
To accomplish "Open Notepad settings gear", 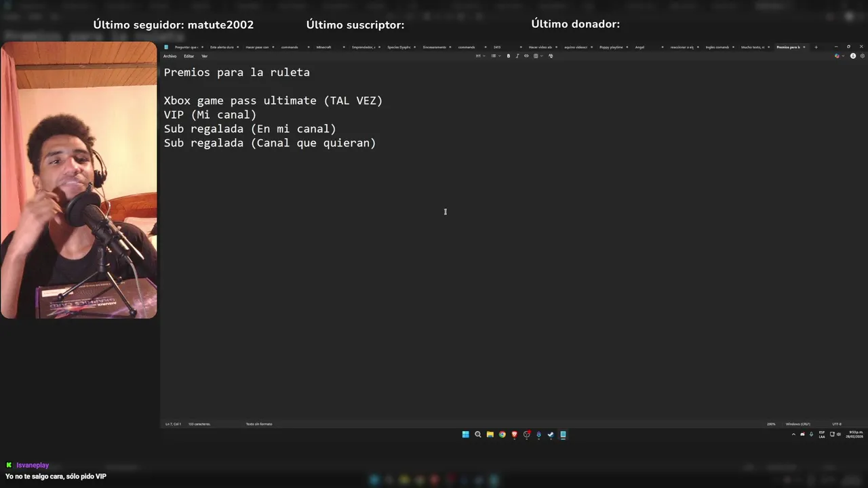I will coord(862,56).
